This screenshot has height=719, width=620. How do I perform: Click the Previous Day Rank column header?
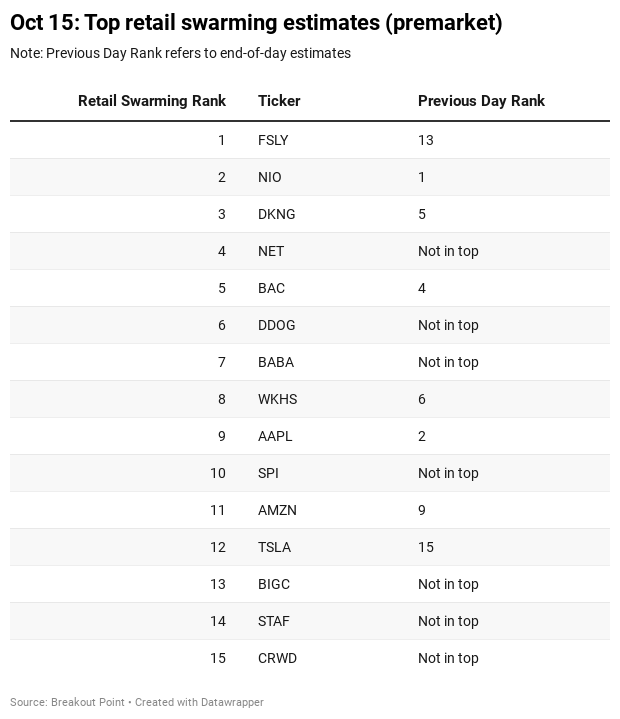tap(481, 101)
